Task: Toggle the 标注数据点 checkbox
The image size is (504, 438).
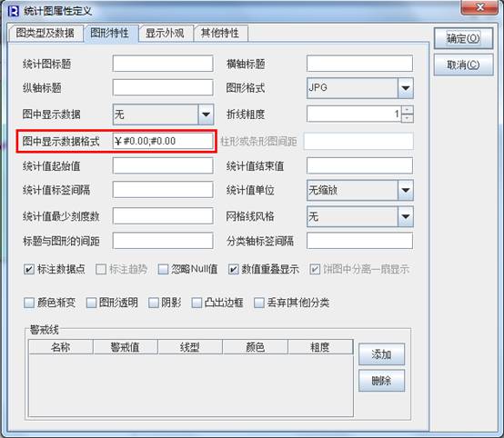Action: (29, 269)
